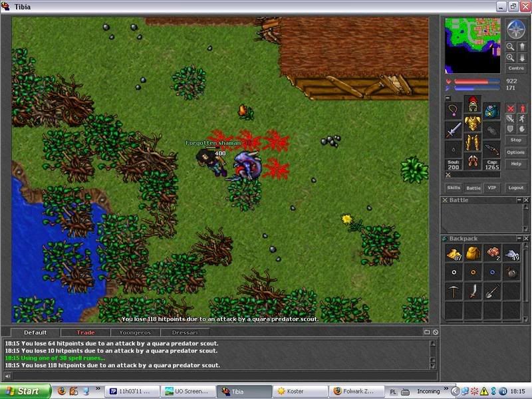Image resolution: width=532 pixels, height=399 pixels.
Task: Close the Backpack panel
Action: [526, 239]
